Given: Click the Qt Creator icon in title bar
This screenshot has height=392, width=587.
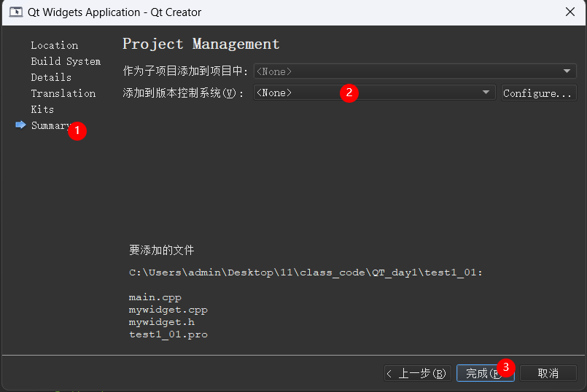Looking at the screenshot, I should pos(15,12).
